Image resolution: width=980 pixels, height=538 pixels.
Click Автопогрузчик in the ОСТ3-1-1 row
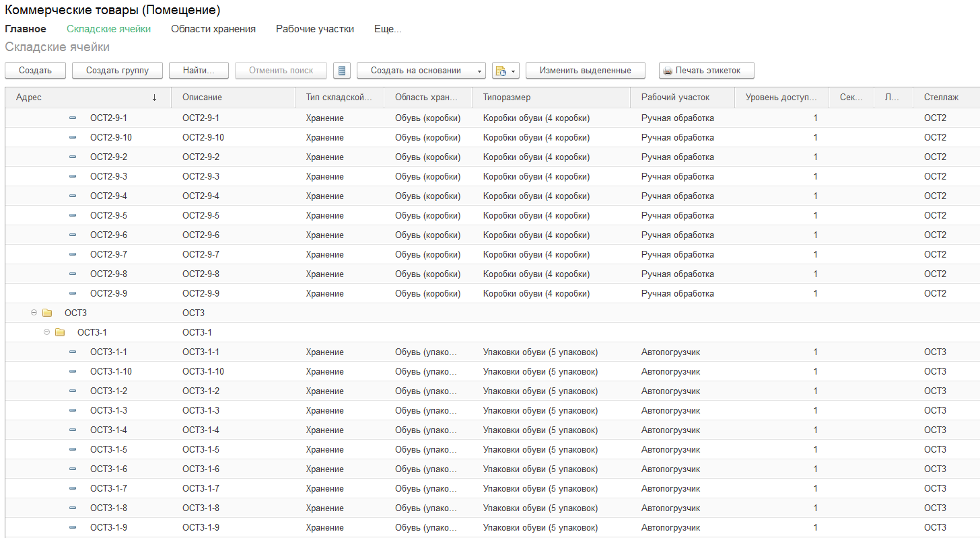[x=670, y=352]
